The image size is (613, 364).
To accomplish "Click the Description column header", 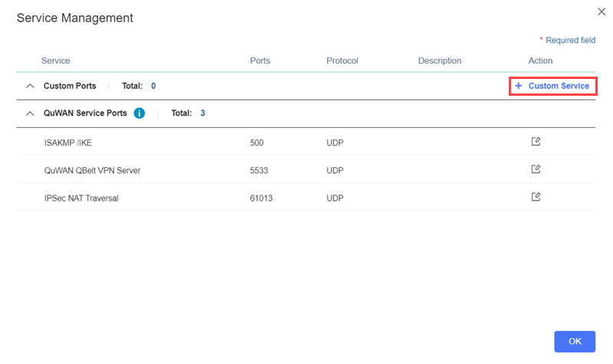I will pos(440,61).
